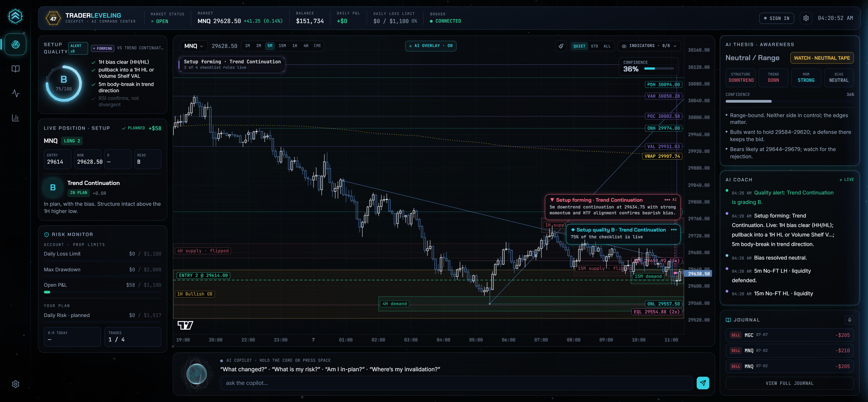Click the PDH 30094.00 level label
868x402 pixels.
coord(663,85)
